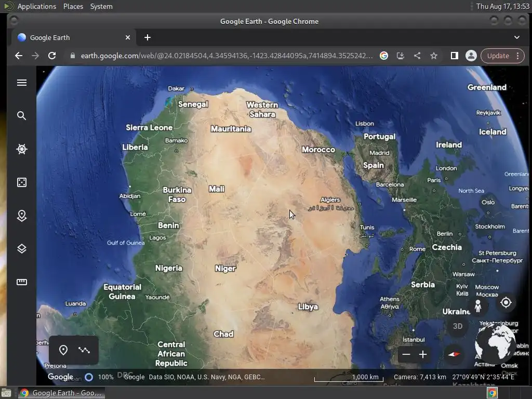This screenshot has height=399, width=532.
Task: Go forward in Chrome
Action: pos(35,56)
